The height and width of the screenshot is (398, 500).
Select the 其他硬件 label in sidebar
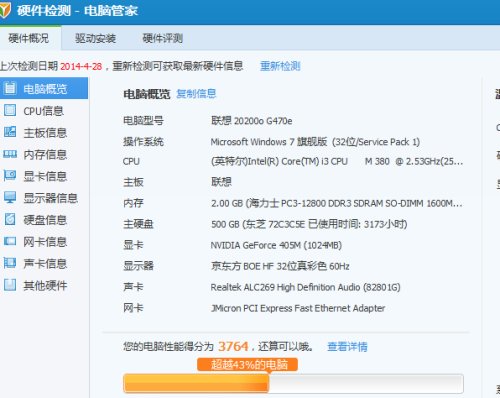click(x=45, y=286)
